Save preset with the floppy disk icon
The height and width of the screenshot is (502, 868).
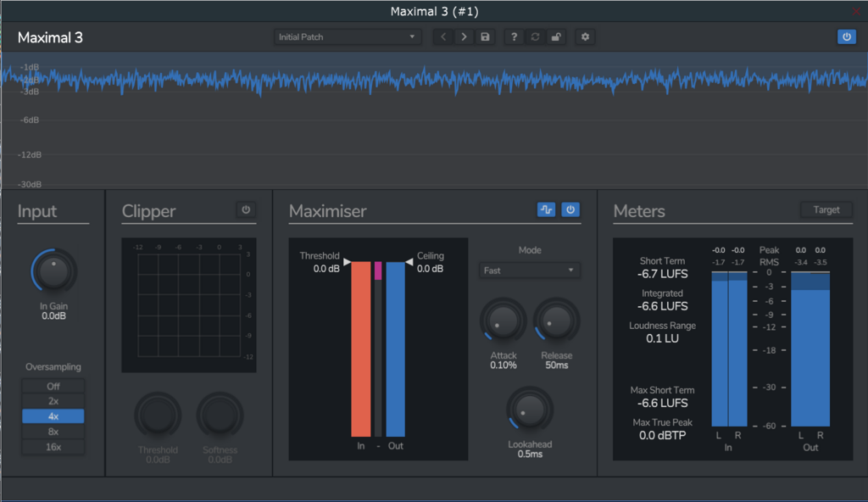485,37
